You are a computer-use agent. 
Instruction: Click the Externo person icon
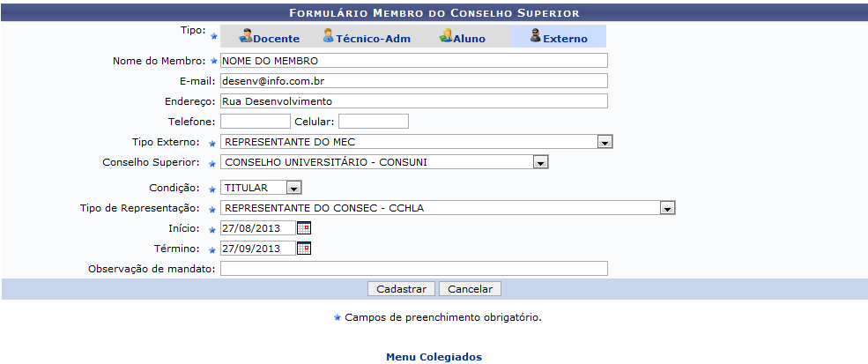[x=535, y=36]
